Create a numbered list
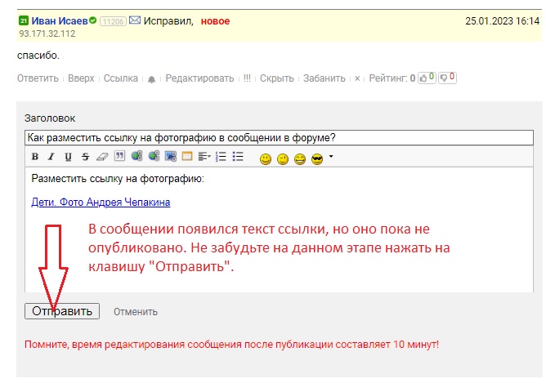The image size is (546, 392). pos(221,157)
